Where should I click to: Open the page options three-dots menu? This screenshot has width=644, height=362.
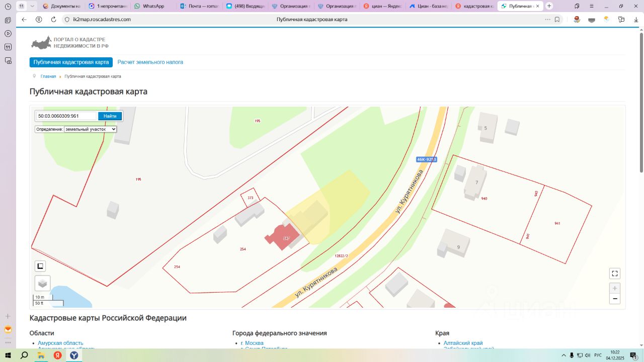click(548, 20)
